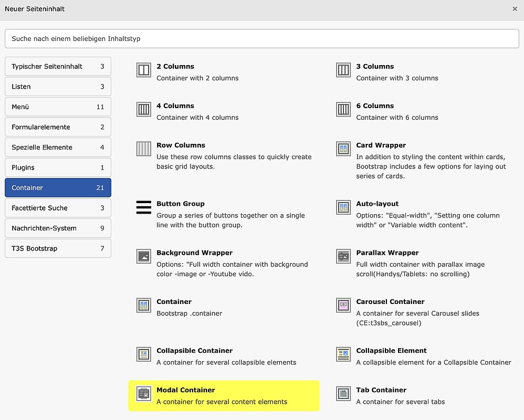The width and height of the screenshot is (524, 420).
Task: Open the Typischer Seiteninhalt tab
Action: click(58, 67)
